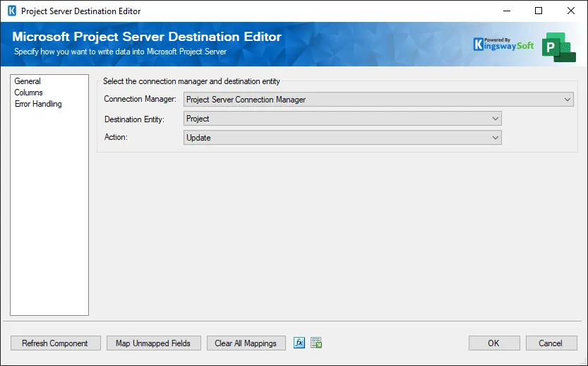
Task: Confirm with the OK button
Action: (x=493, y=343)
